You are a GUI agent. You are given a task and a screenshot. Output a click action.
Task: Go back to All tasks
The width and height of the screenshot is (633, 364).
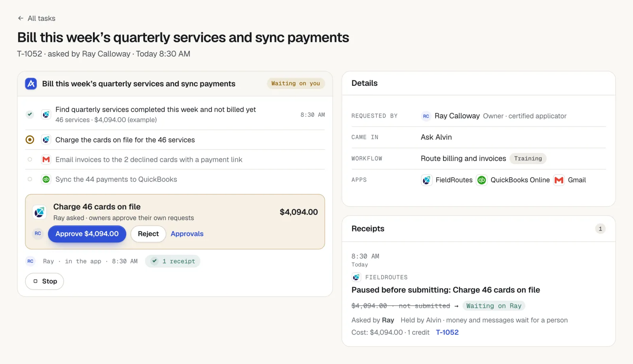36,18
